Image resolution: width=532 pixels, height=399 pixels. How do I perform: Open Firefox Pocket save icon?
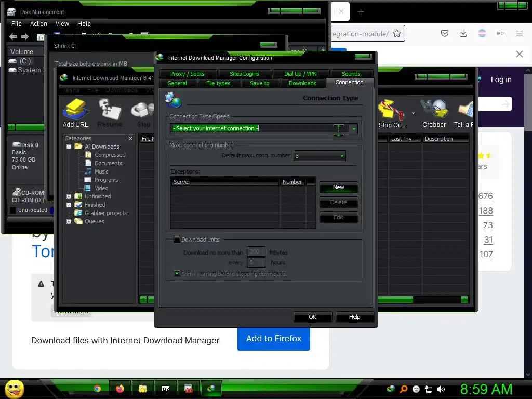445,33
